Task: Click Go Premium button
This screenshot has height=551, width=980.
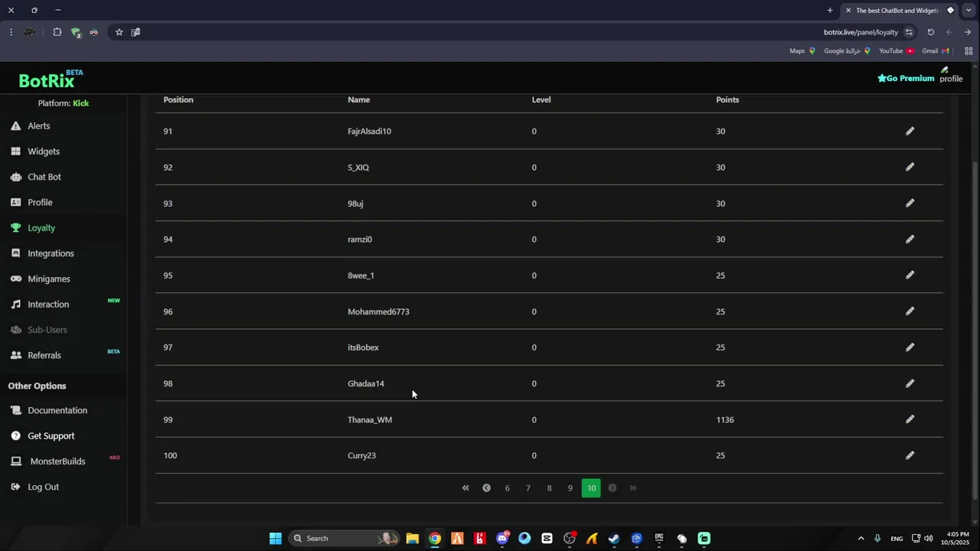Action: 906,78
